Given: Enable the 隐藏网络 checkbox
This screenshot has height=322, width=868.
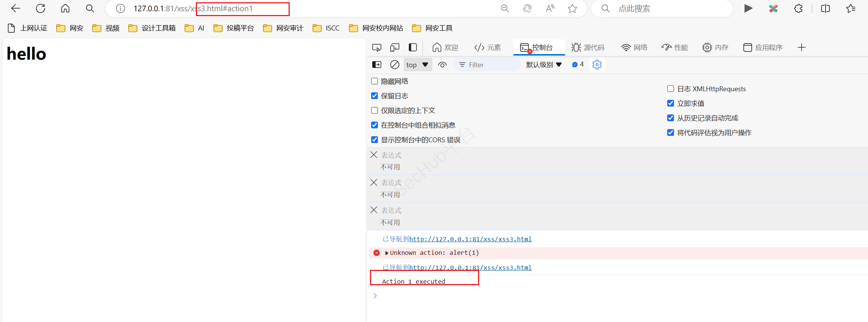Looking at the screenshot, I should coord(375,81).
